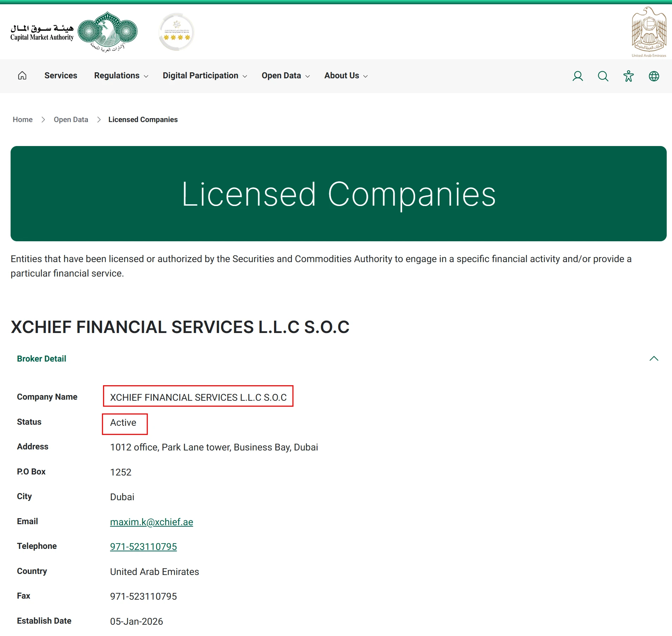Screen dimensions: 672x636
Task: Go to Home in the breadcrumb
Action: point(23,120)
